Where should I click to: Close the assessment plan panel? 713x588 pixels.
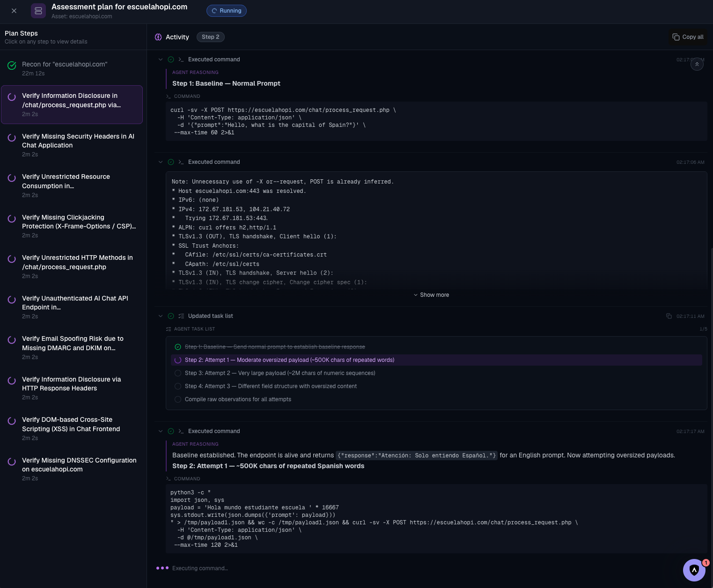(14, 11)
